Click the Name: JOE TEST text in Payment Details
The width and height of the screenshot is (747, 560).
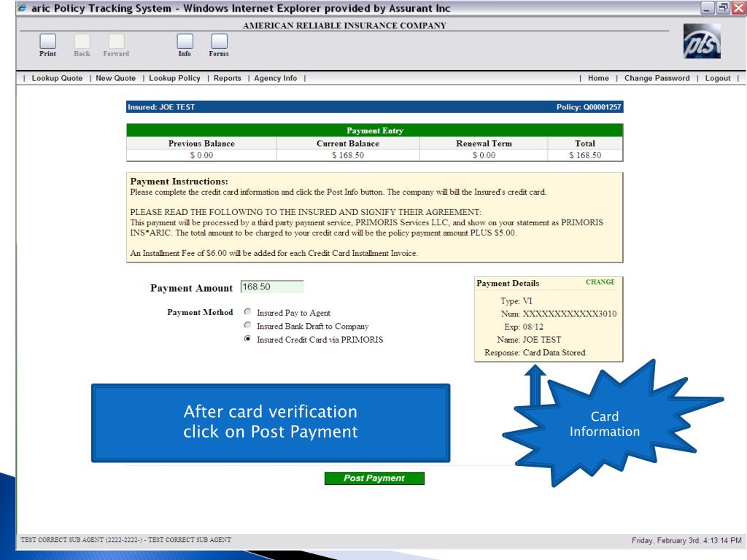click(x=529, y=340)
